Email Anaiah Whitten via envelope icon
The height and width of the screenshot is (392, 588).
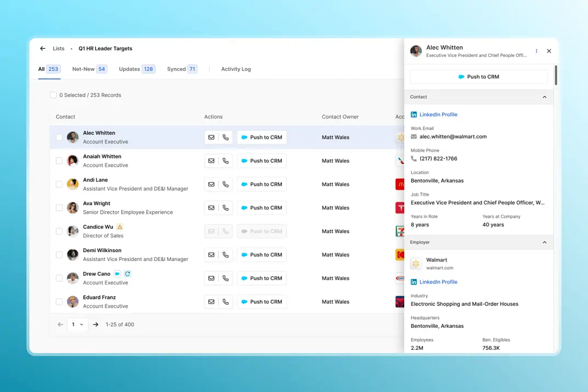(x=212, y=161)
